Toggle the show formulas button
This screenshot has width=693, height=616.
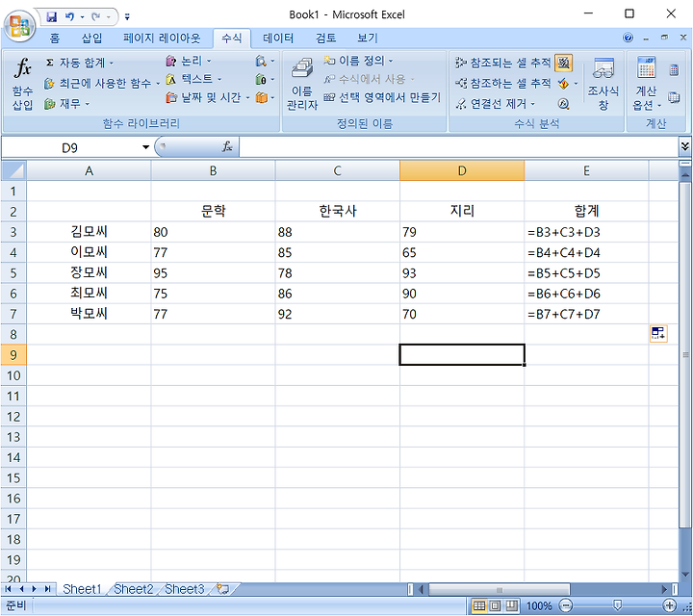563,63
